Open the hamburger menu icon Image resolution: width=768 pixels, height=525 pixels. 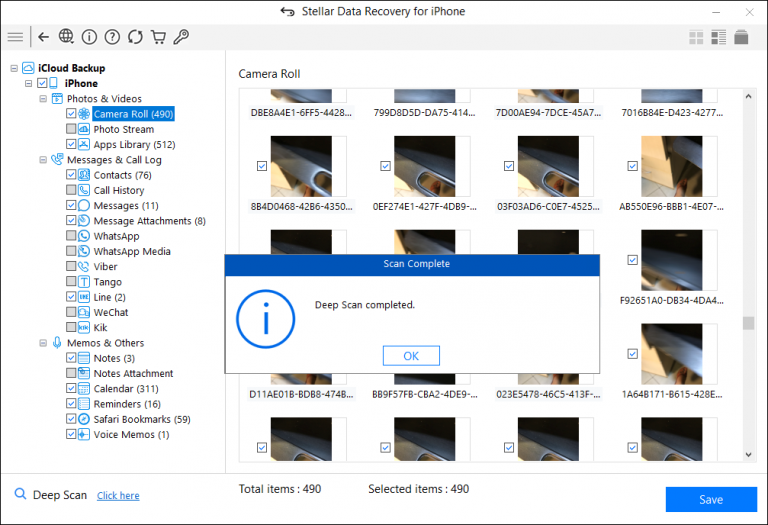pyautogui.click(x=15, y=37)
